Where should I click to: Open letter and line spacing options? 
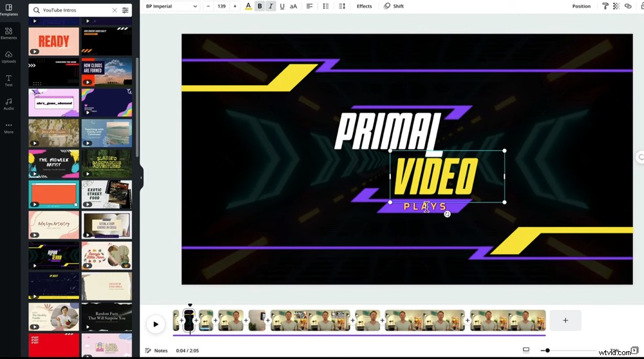342,6
